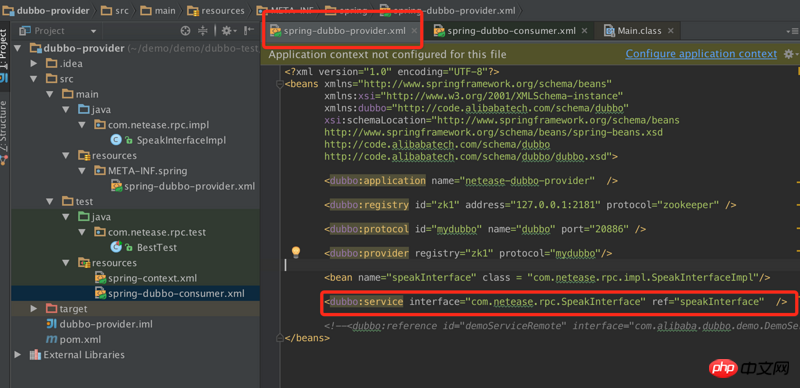Screen dimensions: 800x388
Task: Fold the beans element via gutter toggle
Action: pos(279,84)
